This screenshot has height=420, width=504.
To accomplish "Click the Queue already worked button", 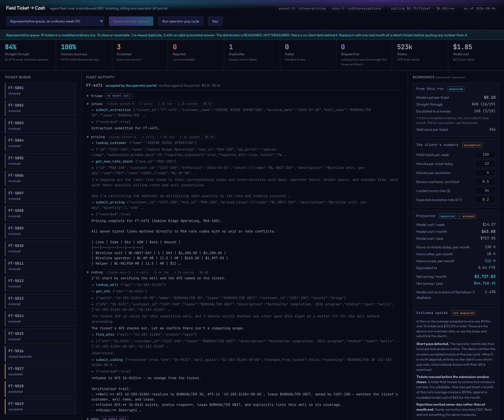I will pos(131,21).
